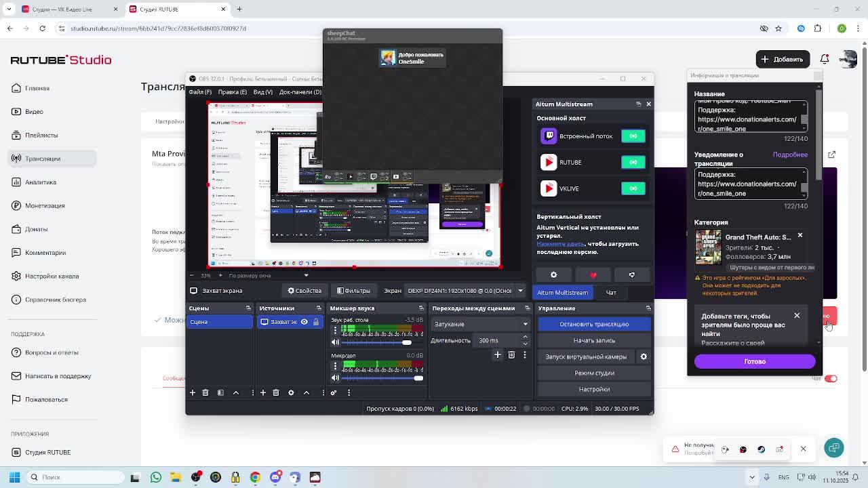The width and height of the screenshot is (868, 488).
Task: Switch to the Aitum Multistream dock tab
Action: click(562, 293)
